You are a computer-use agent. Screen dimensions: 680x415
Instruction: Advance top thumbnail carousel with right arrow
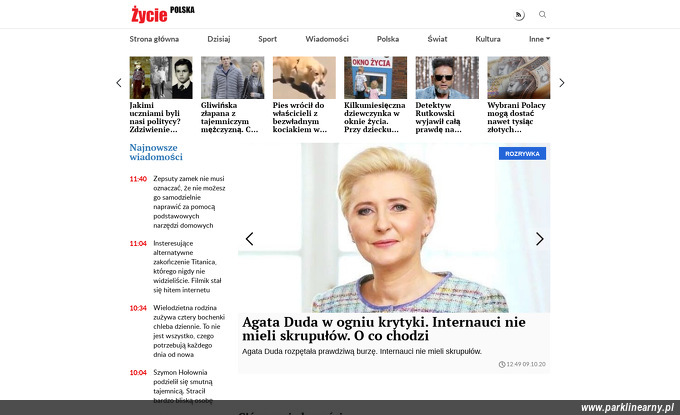[562, 83]
